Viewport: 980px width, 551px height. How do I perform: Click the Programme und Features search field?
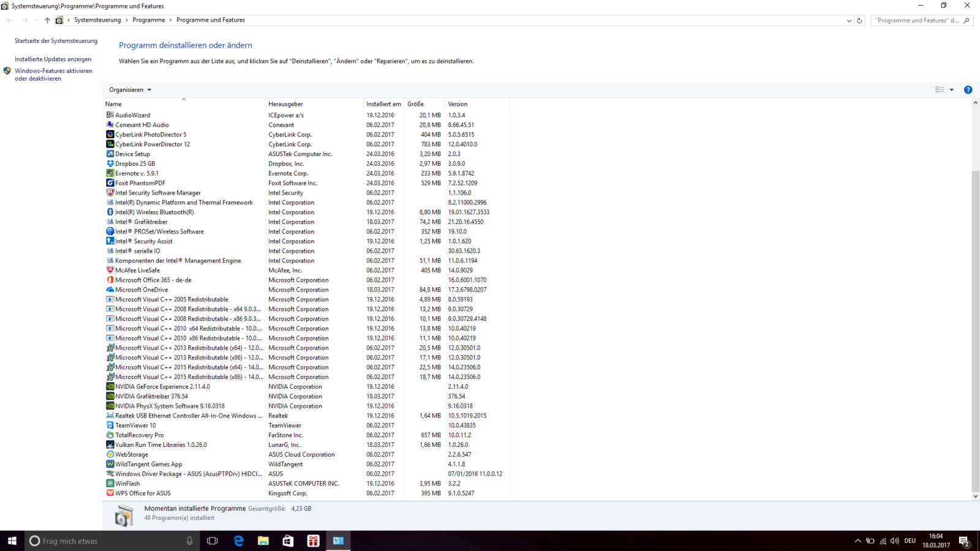tap(916, 20)
